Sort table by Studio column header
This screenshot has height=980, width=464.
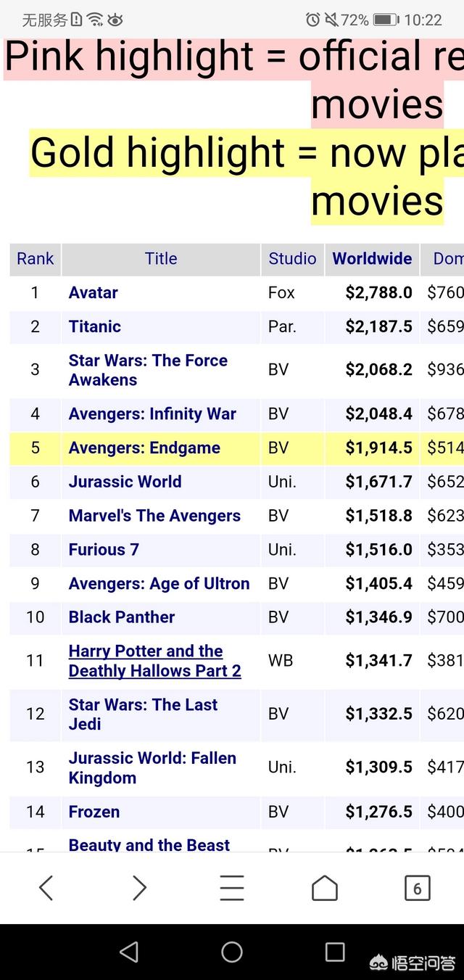point(292,259)
